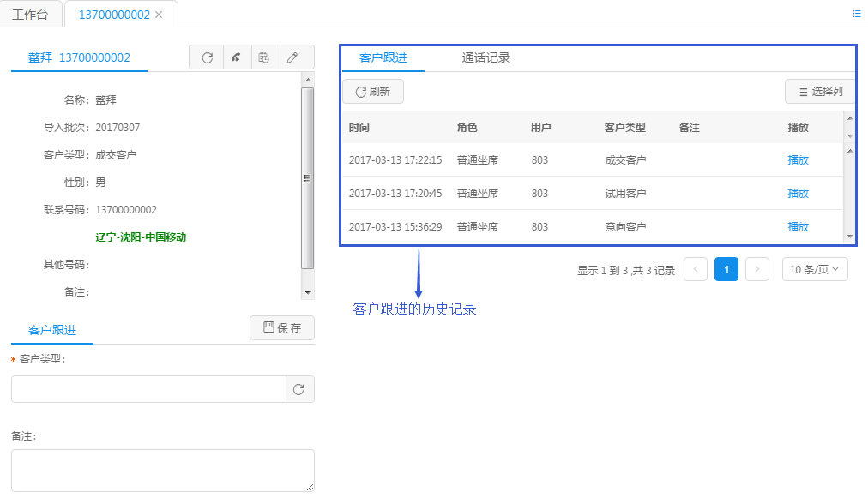Click the pencil edit icon
The height and width of the screenshot is (504, 868).
(292, 57)
